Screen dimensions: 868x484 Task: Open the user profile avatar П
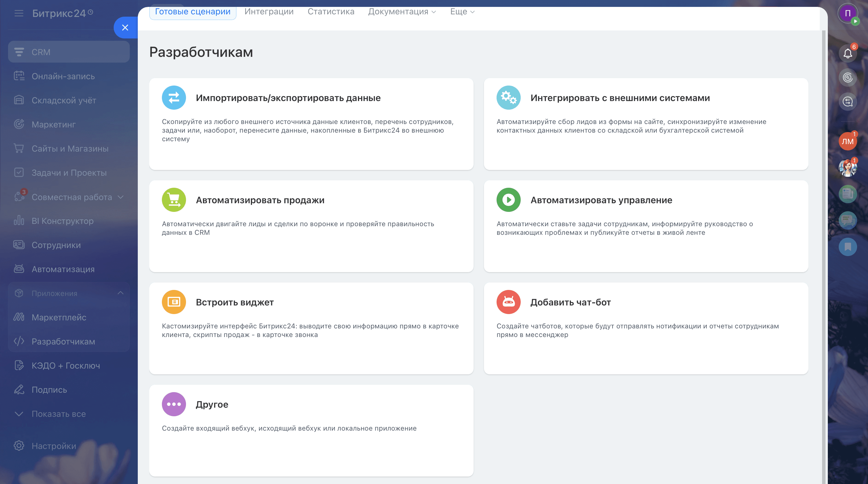point(848,13)
